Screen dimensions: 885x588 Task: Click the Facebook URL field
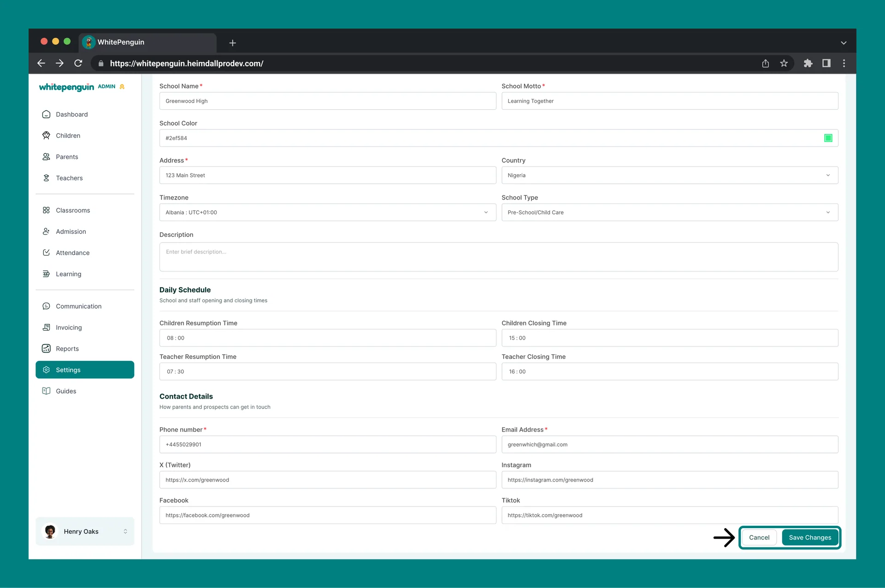(328, 515)
